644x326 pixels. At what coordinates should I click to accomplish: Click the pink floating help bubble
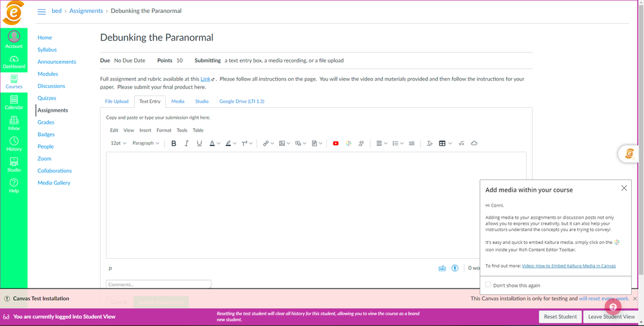[613, 307]
